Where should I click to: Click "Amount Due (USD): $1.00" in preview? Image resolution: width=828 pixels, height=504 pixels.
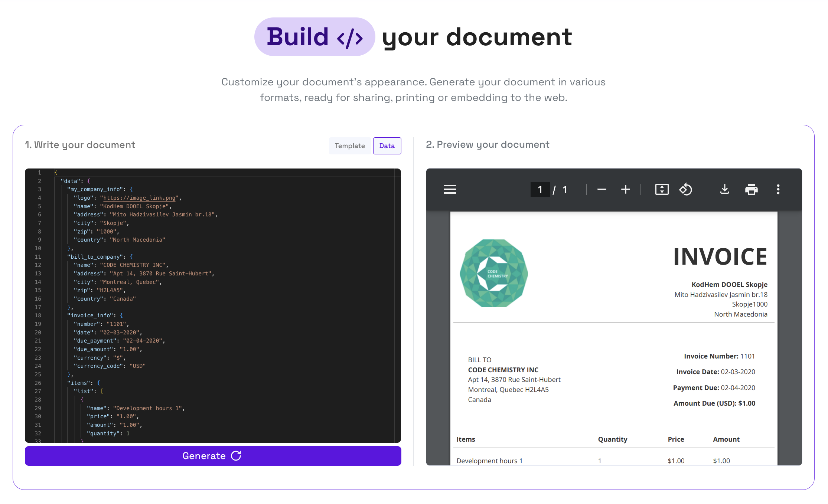[714, 403]
